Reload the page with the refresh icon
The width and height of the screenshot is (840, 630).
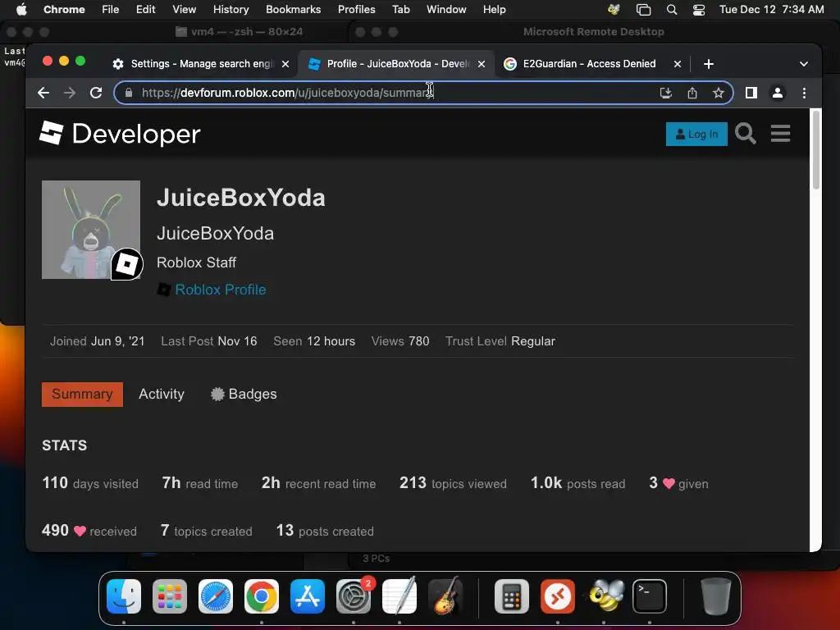[x=96, y=93]
